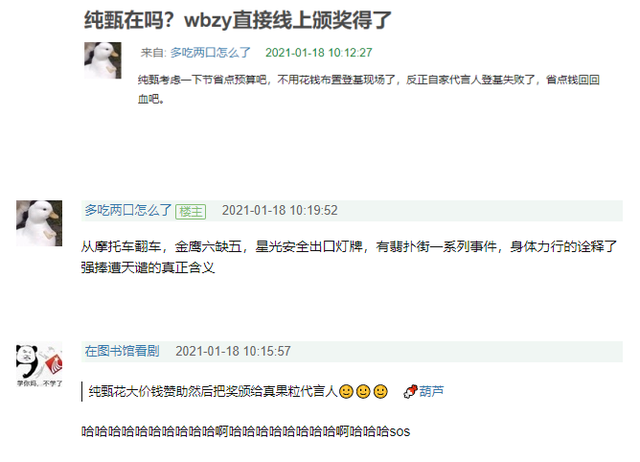This screenshot has width=640, height=462.
Task: Open author link 多吃两口怎么了 after 来自
Action: point(210,53)
